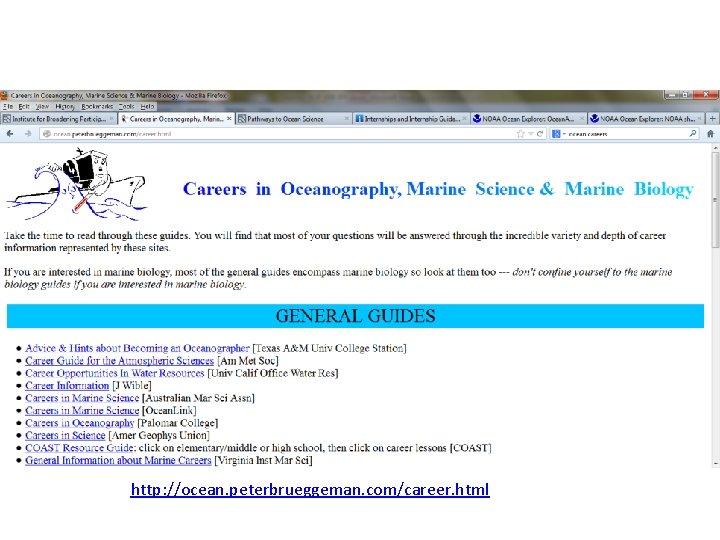Open Advice & Hints about Becoming an Oceanographer

137,348
